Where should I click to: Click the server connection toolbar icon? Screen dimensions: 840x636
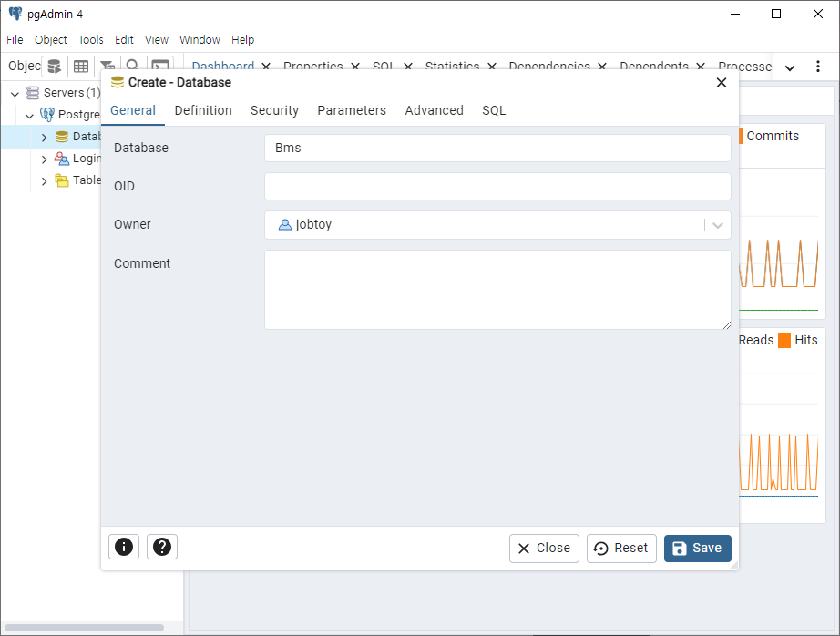pos(54,66)
